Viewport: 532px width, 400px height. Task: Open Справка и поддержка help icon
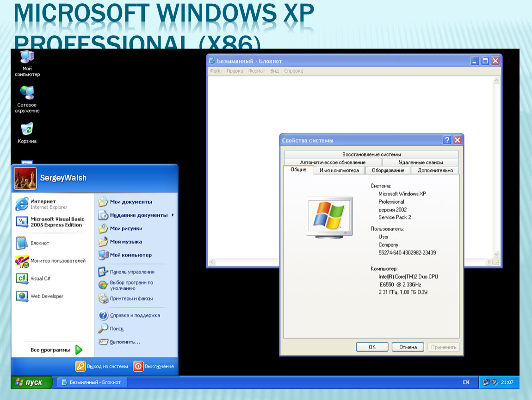click(x=103, y=315)
